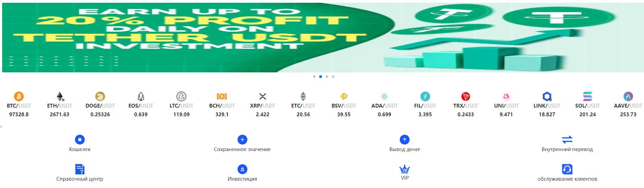Click the AAVE/USDT price 253.73

tap(628, 114)
